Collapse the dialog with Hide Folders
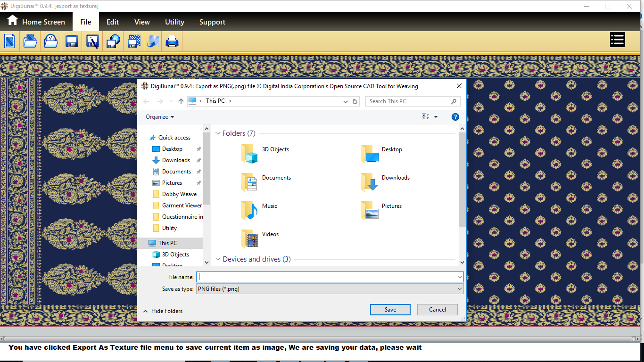The height and width of the screenshot is (362, 644). 163,311
